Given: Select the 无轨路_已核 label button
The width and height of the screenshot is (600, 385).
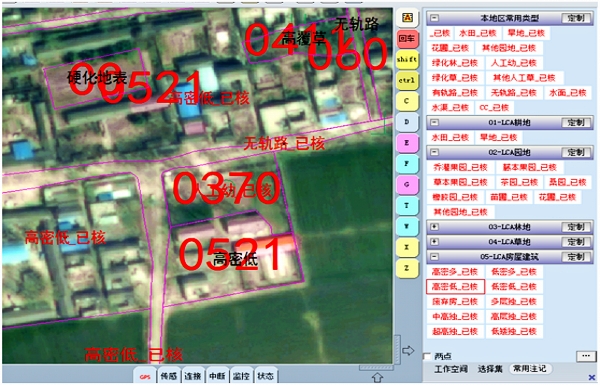Looking at the screenshot, I should pyautogui.click(x=514, y=93).
